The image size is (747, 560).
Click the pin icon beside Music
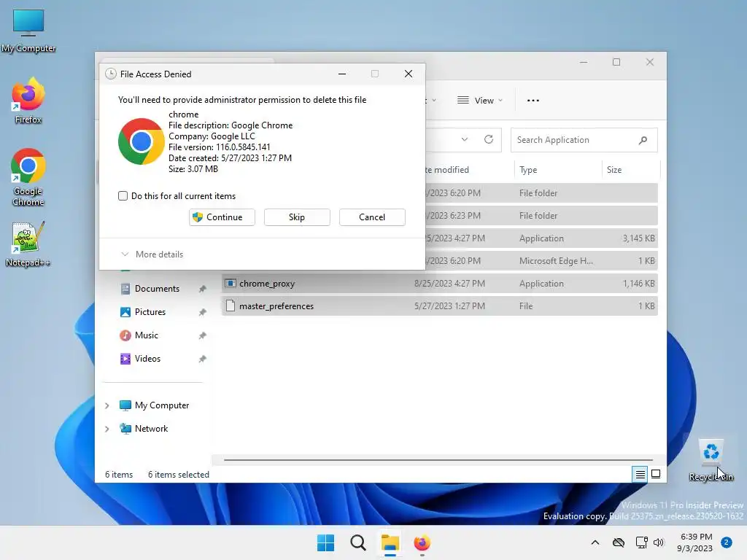coord(203,335)
